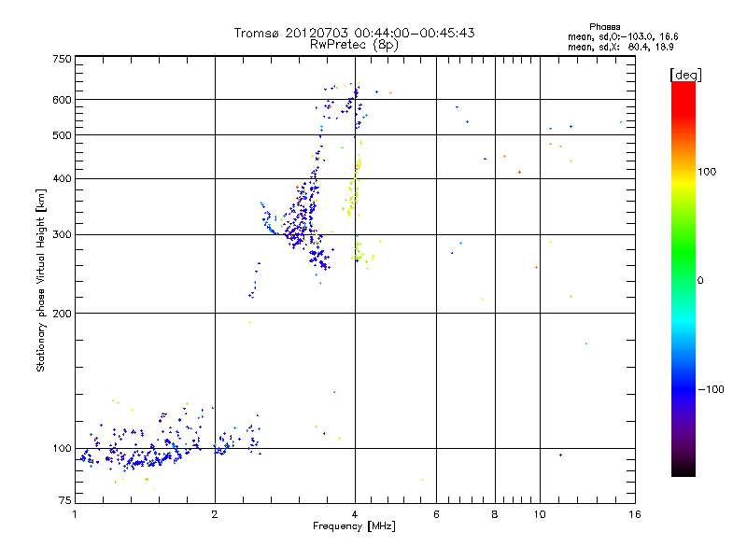The height and width of the screenshot is (560, 747).
Task: Click the y-axis tick label '500'
Action: point(62,135)
